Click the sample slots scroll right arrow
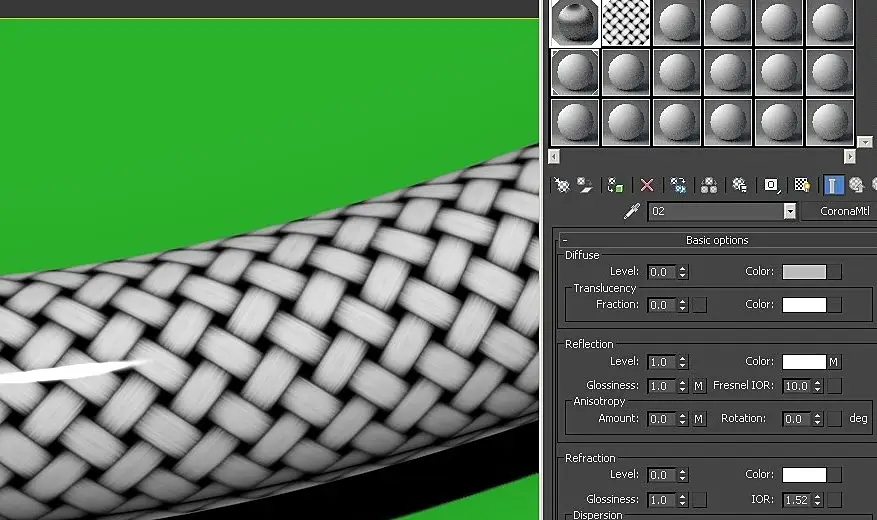 [x=850, y=157]
